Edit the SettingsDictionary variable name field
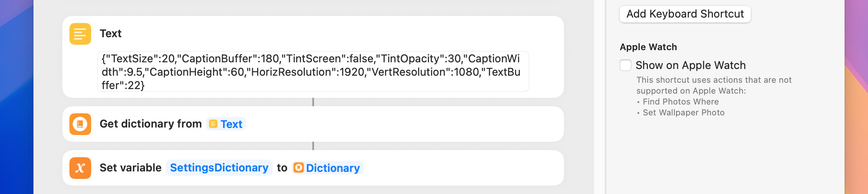This screenshot has height=194, width=868. click(219, 168)
